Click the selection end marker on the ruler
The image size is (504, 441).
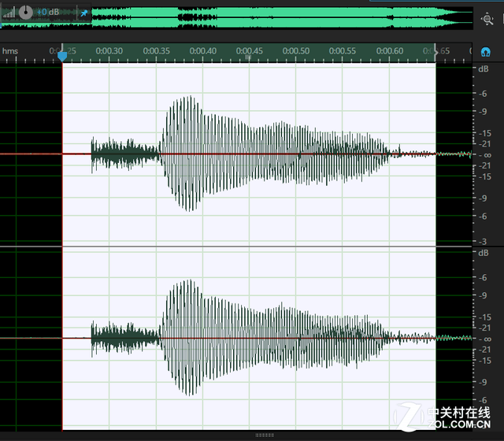(x=435, y=54)
